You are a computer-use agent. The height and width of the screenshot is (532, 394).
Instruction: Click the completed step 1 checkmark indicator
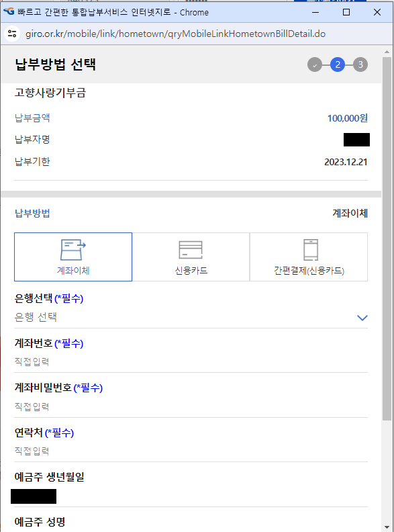[x=315, y=64]
